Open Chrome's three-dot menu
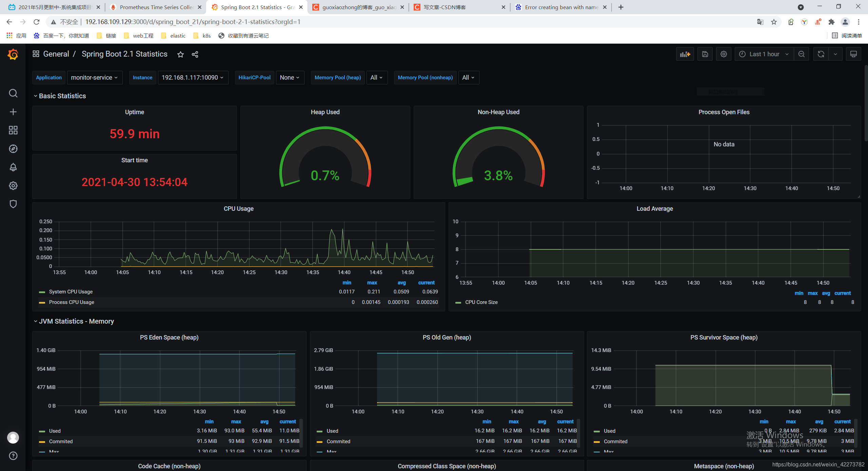The height and width of the screenshot is (471, 868). coord(859,22)
